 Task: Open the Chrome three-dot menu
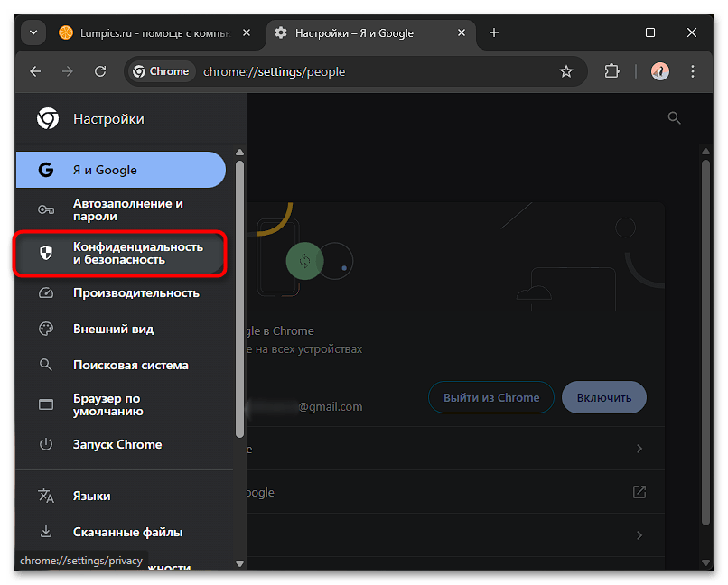[692, 71]
